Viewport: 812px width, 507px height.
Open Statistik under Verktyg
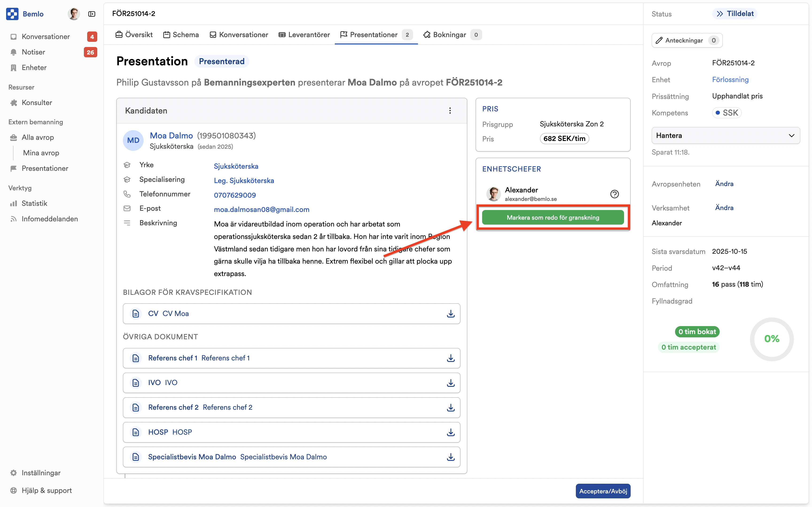click(34, 203)
